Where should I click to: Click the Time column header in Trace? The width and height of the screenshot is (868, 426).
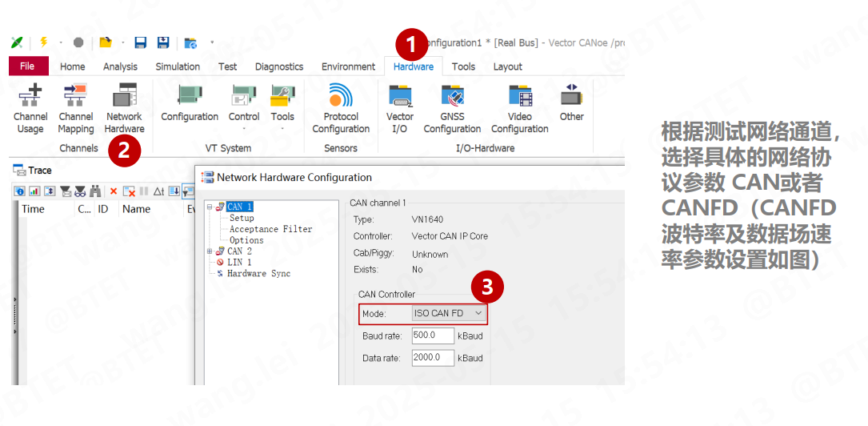pyautogui.click(x=34, y=209)
